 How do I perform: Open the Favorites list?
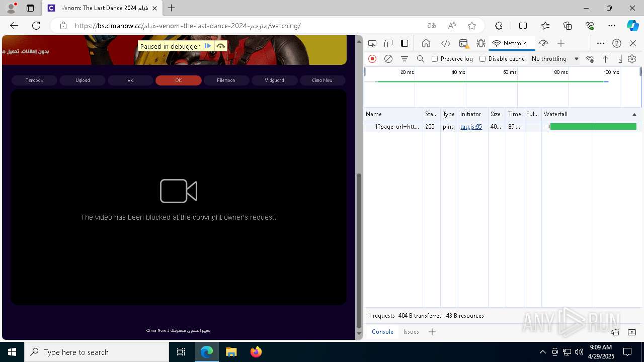click(x=545, y=26)
